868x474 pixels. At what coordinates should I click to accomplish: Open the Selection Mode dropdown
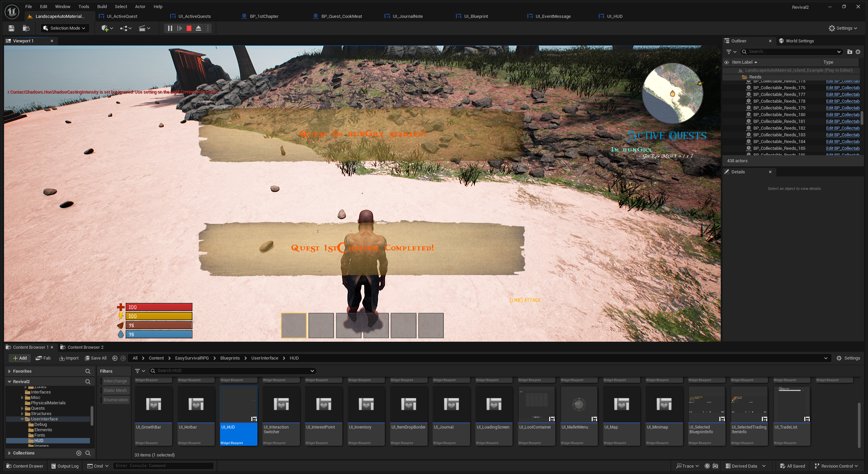click(65, 28)
